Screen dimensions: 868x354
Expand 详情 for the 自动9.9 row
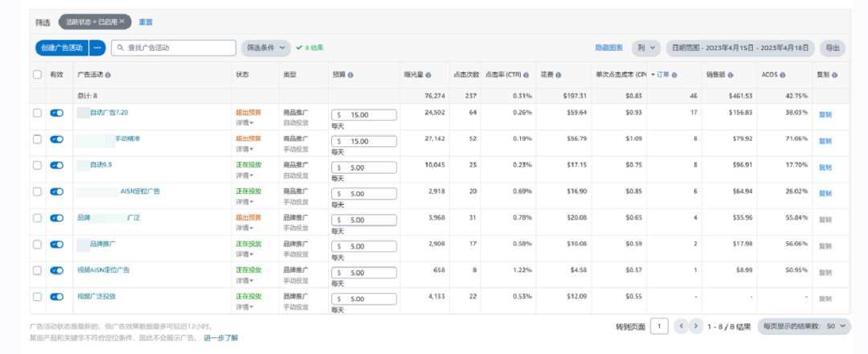pyautogui.click(x=244, y=175)
